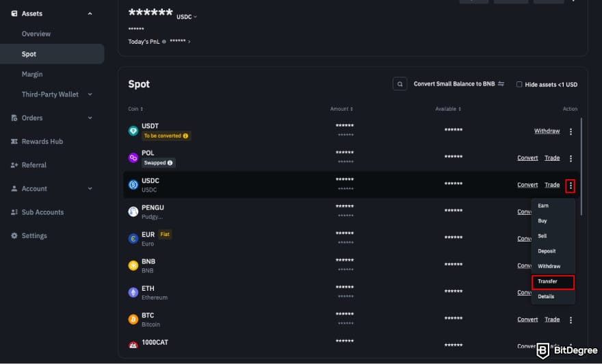Click the USDC coin icon

coord(133,185)
